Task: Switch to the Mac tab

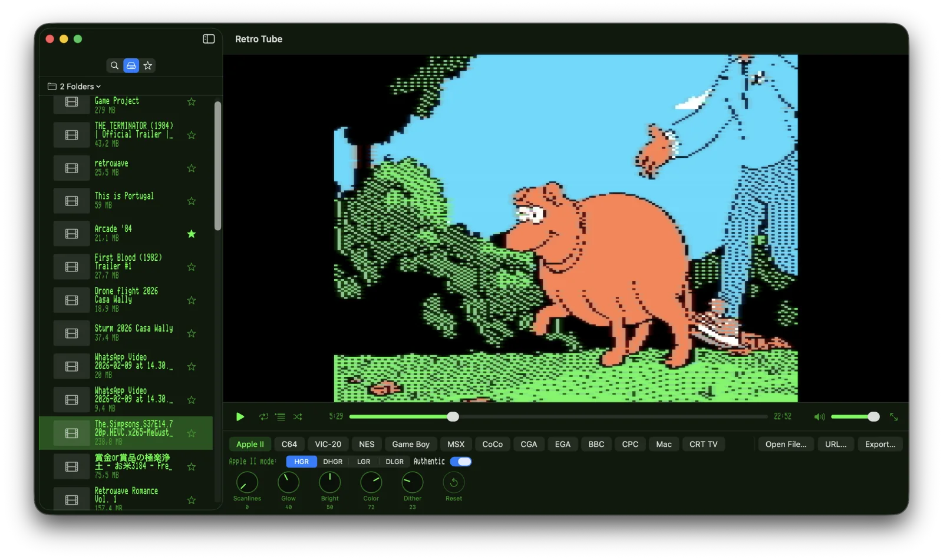Action: click(664, 445)
